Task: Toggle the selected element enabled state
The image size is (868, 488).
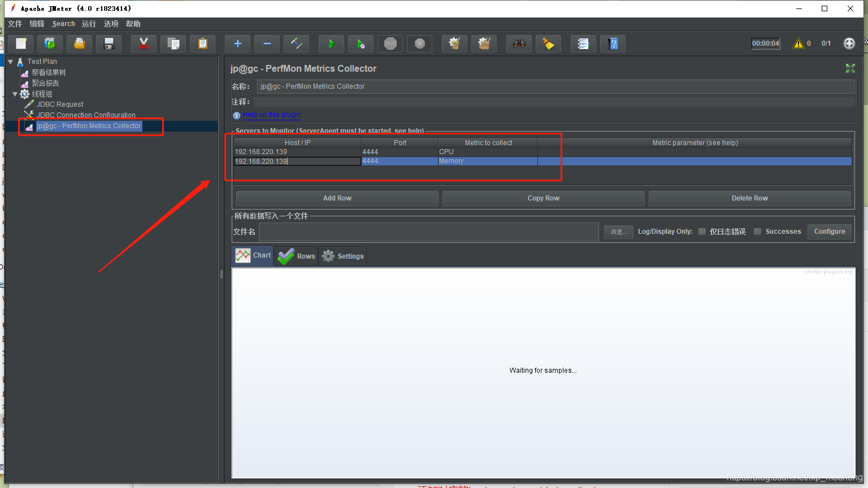Action: (296, 43)
